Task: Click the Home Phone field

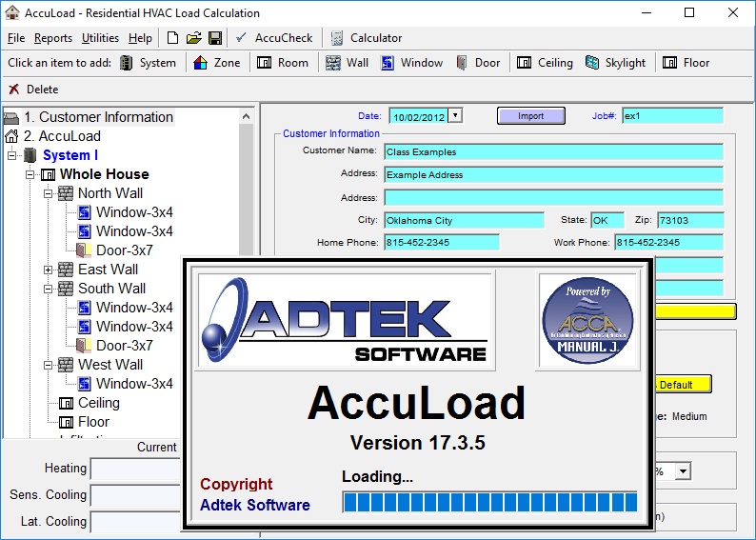Action: [x=442, y=242]
